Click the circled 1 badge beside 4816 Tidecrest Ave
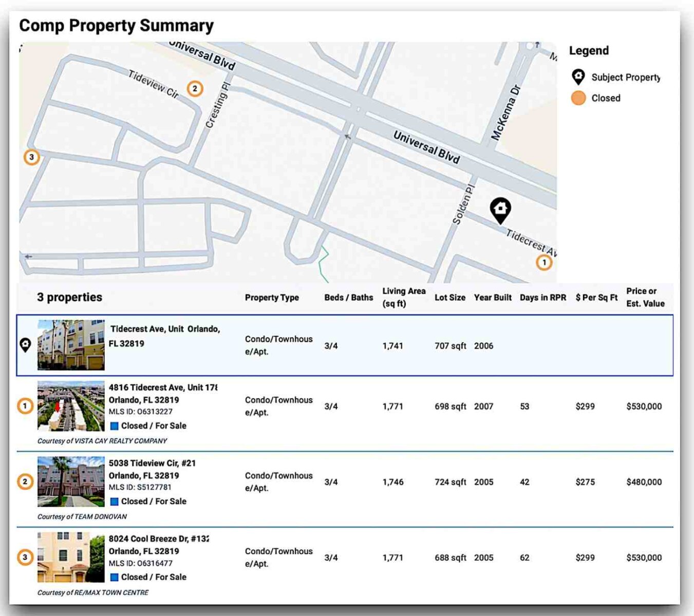694x616 pixels. pyautogui.click(x=25, y=406)
